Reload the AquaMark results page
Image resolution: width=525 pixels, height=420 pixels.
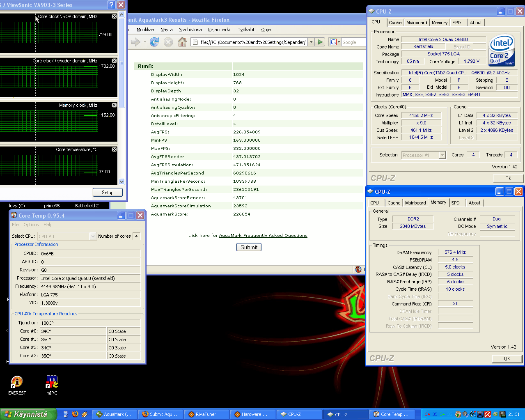point(154,42)
